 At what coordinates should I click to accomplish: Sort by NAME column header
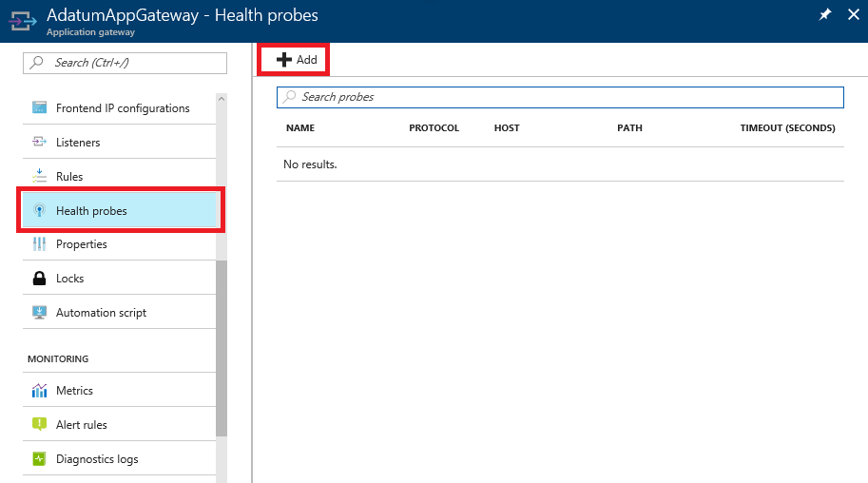[x=300, y=128]
